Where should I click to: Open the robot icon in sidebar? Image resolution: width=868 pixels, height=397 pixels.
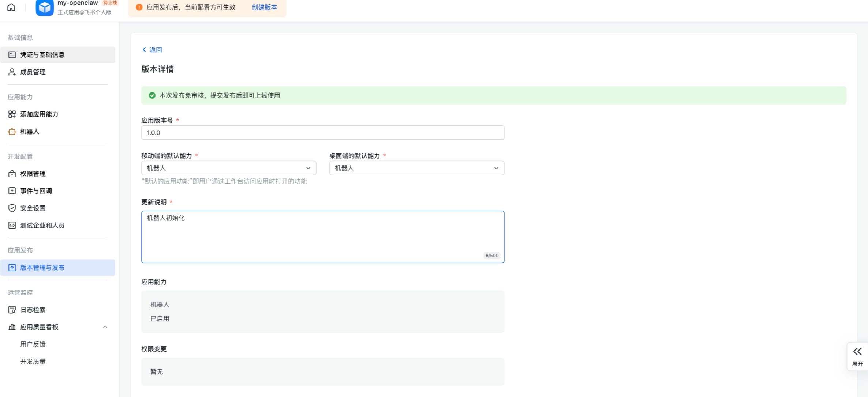tap(12, 132)
